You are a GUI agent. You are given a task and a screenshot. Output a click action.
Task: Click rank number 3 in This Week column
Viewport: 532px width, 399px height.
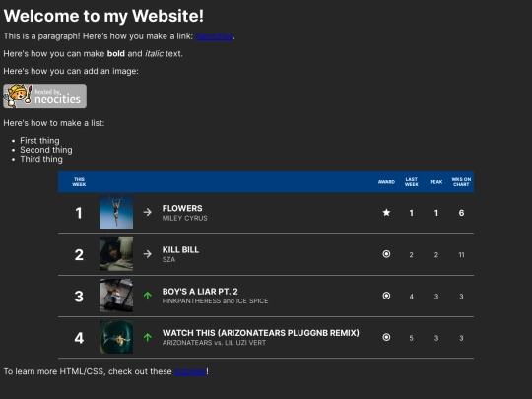tap(79, 297)
